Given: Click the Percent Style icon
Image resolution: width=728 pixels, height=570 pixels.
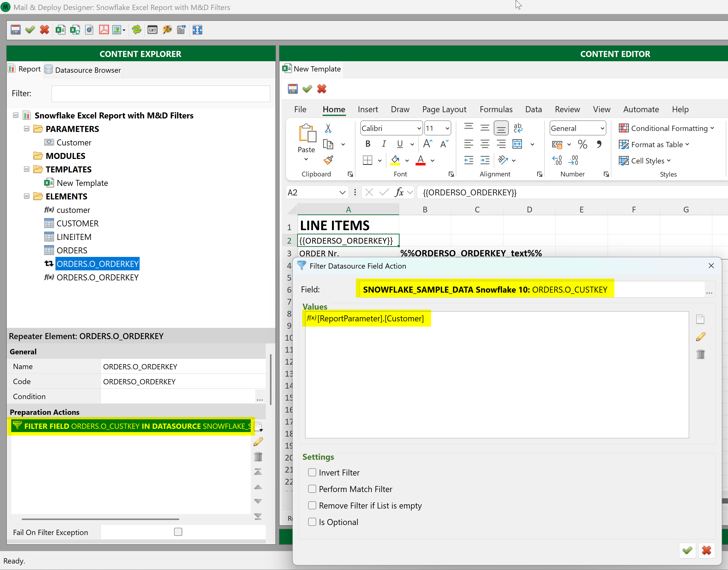Looking at the screenshot, I should point(582,144).
